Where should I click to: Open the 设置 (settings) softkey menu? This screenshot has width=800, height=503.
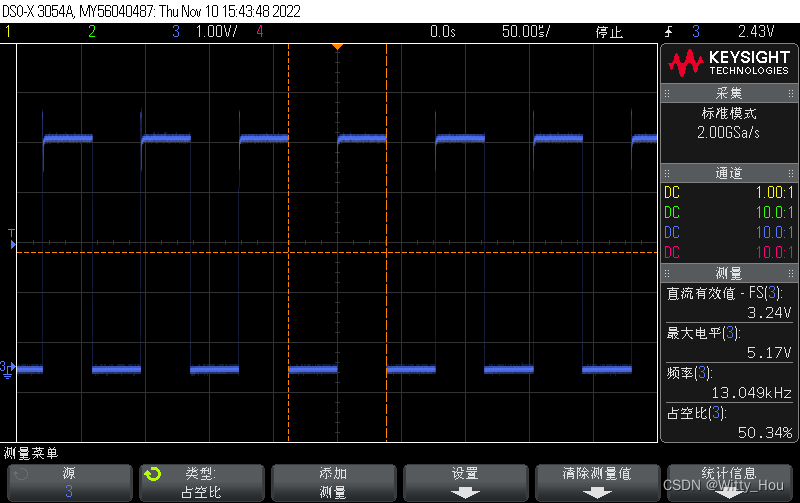click(465, 483)
